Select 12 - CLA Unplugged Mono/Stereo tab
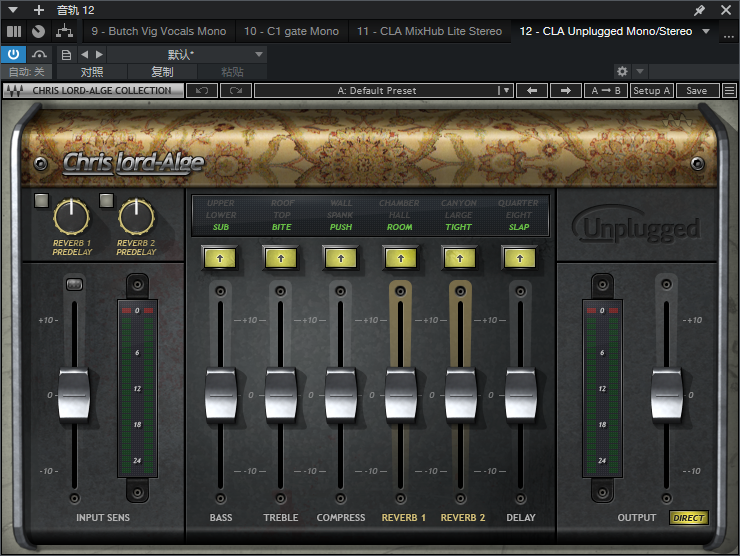 [605, 31]
